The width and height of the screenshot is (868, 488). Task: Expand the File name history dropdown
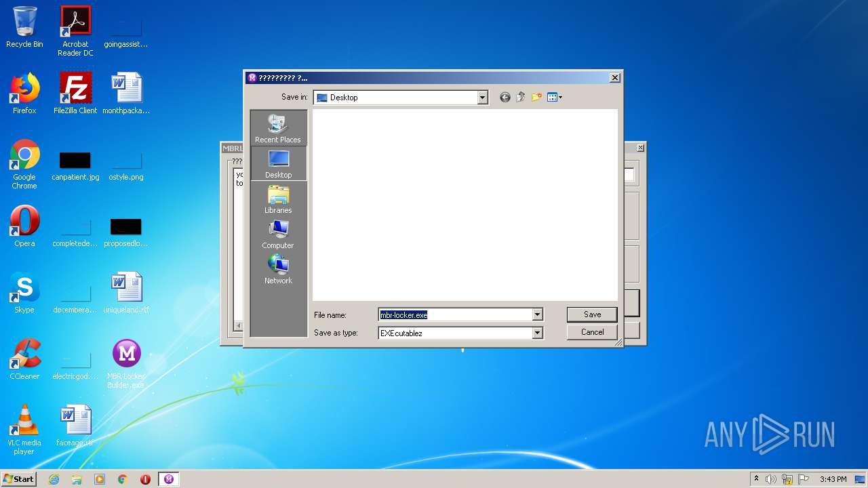537,314
